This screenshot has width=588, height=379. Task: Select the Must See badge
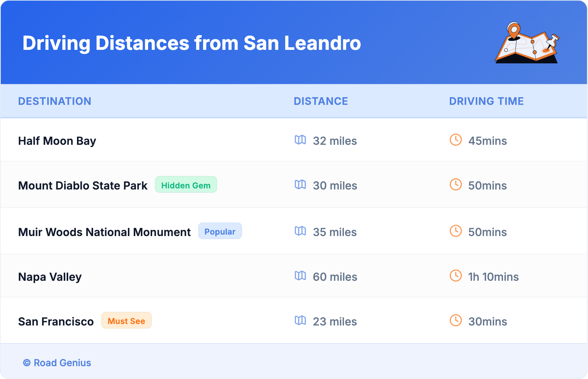pos(126,321)
